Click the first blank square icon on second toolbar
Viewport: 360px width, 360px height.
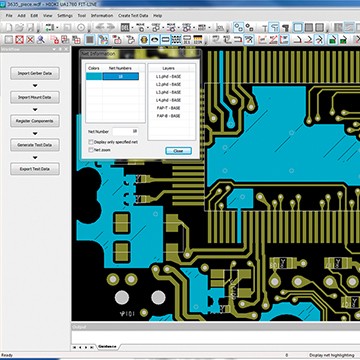[8, 40]
